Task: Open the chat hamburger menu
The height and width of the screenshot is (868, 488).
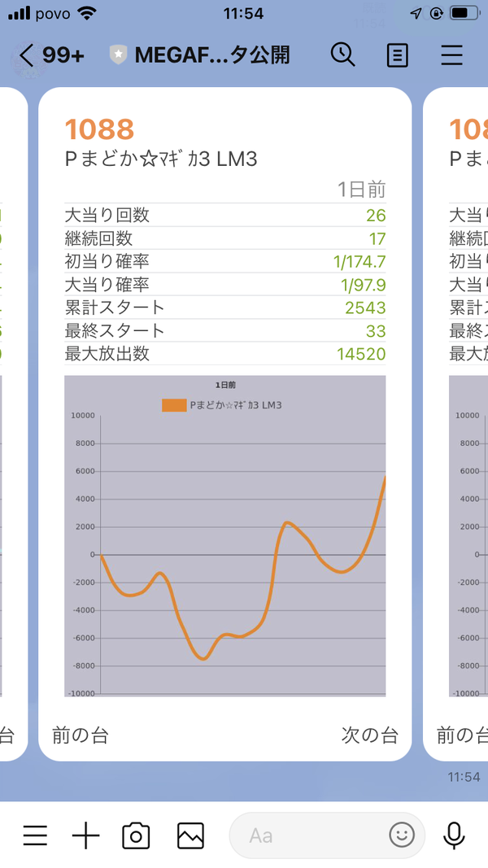Action: pos(451,55)
